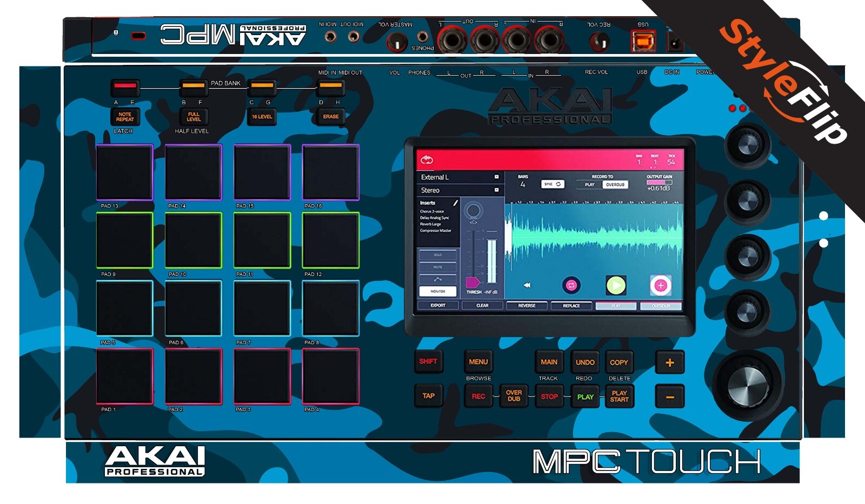
Task: Select the Sync button next to Bars
Action: tap(553, 184)
